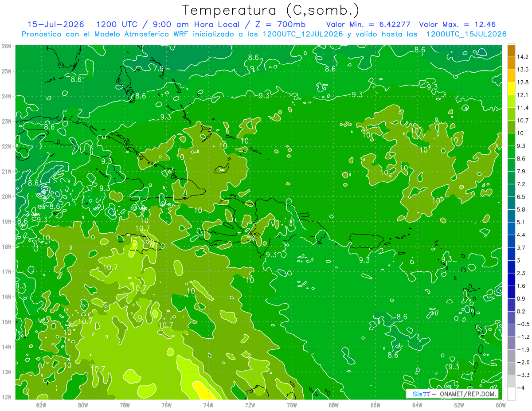Image resolution: width=532 pixels, height=411 pixels.
Task: Click the 13.5 colorbar label
Action: tap(522, 70)
